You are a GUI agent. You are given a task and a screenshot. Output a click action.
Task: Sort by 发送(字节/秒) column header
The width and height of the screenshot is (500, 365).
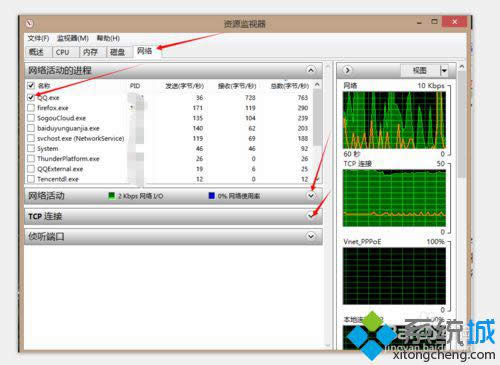184,86
